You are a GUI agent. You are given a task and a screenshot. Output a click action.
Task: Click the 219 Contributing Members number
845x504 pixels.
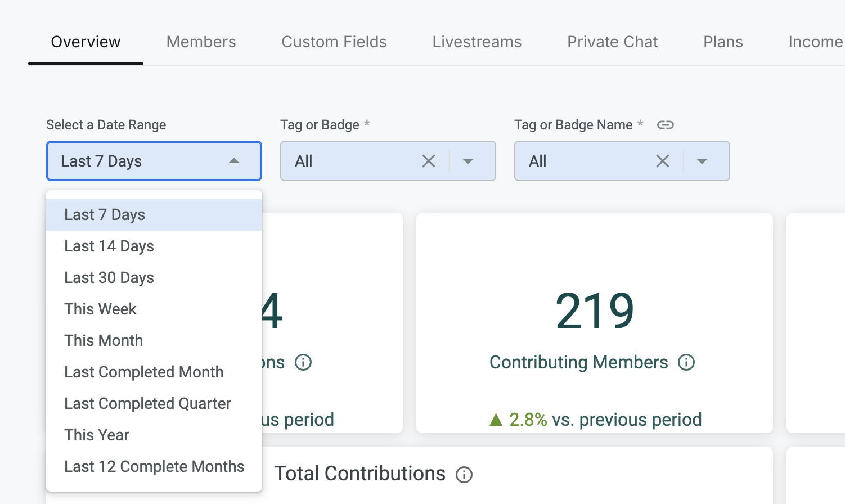(594, 311)
